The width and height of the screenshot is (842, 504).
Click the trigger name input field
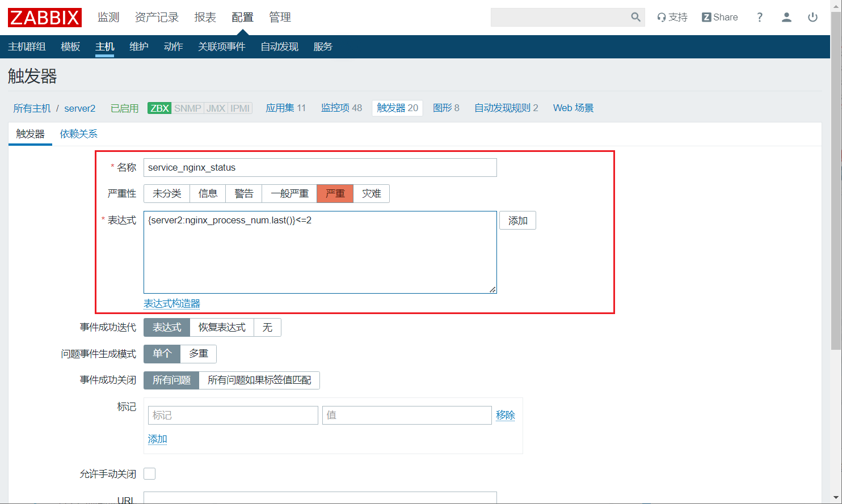(x=320, y=168)
